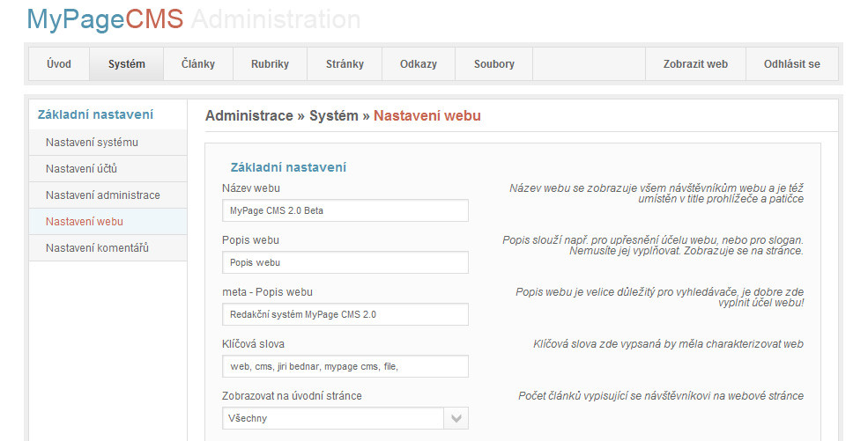Click the MyPageCMS logo heading

pyautogui.click(x=105, y=20)
